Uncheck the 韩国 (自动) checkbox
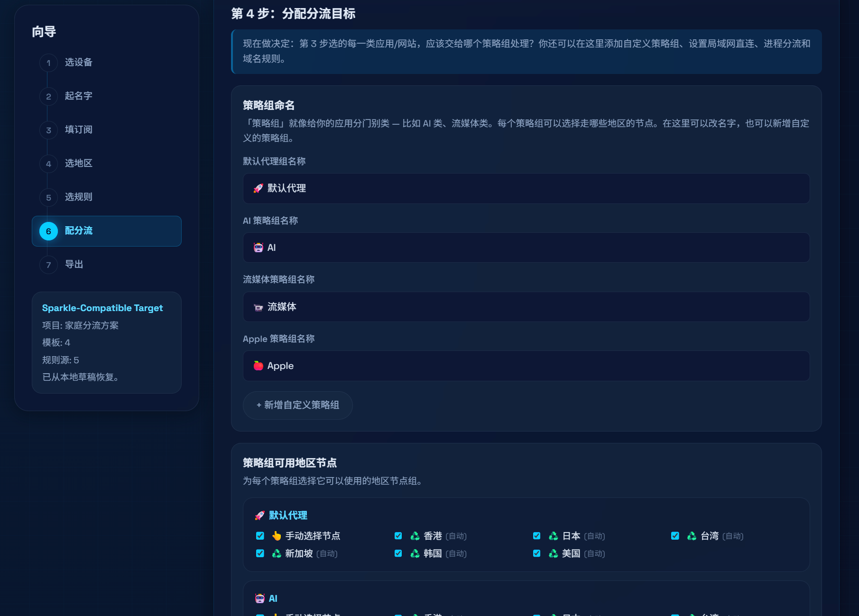The width and height of the screenshot is (859, 616). (x=398, y=553)
